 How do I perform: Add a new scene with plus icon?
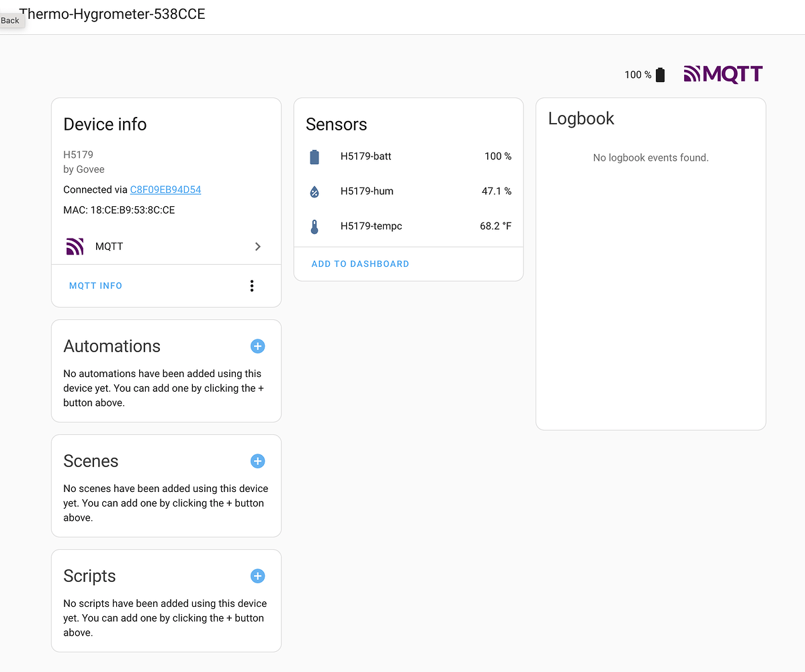click(x=257, y=461)
